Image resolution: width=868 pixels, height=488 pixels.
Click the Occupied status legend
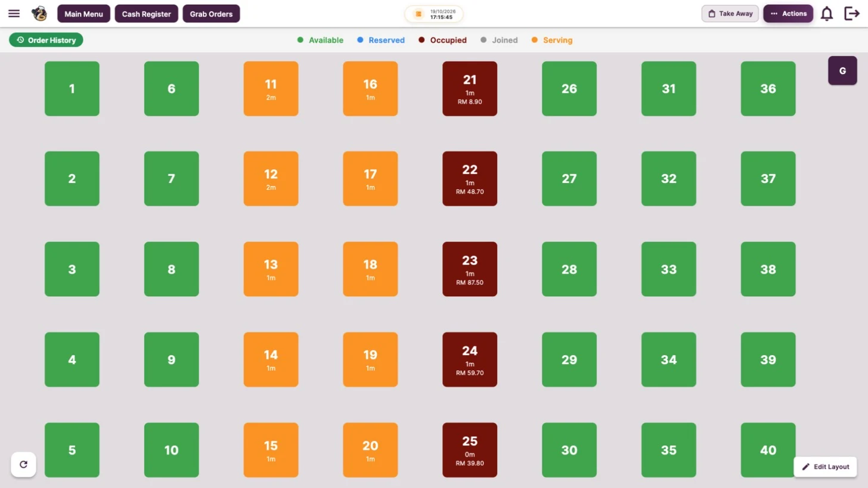(442, 41)
